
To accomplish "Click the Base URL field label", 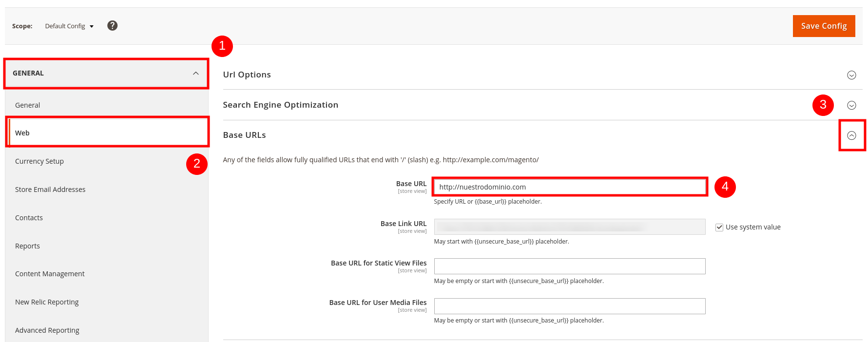I will [411, 184].
